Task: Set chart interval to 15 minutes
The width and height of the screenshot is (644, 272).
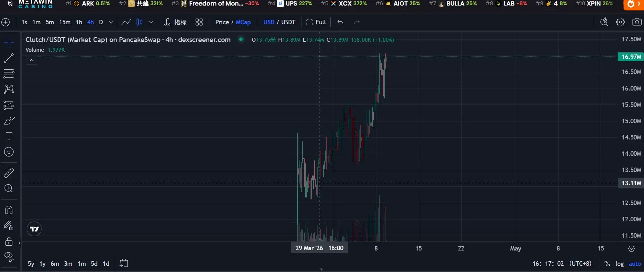Action: tap(65, 22)
